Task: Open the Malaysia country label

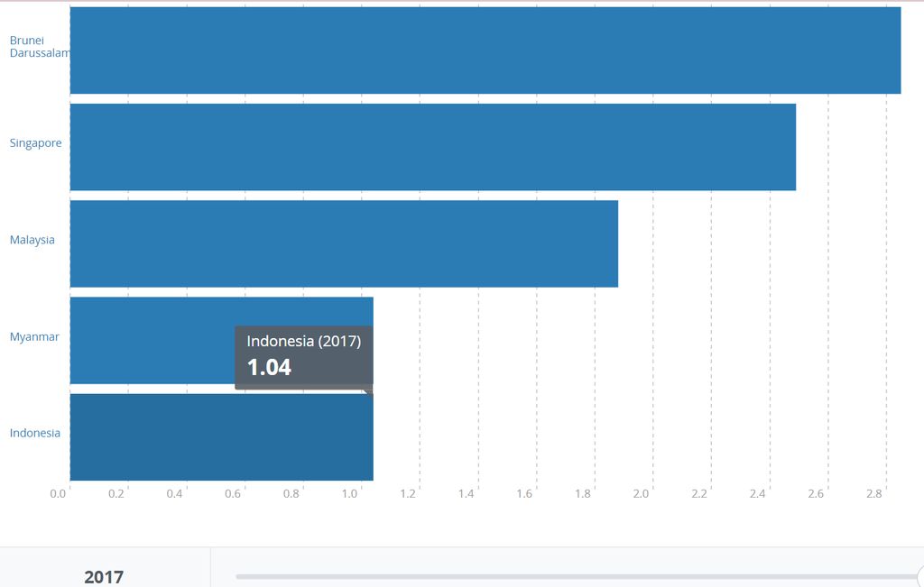Action: coord(32,240)
